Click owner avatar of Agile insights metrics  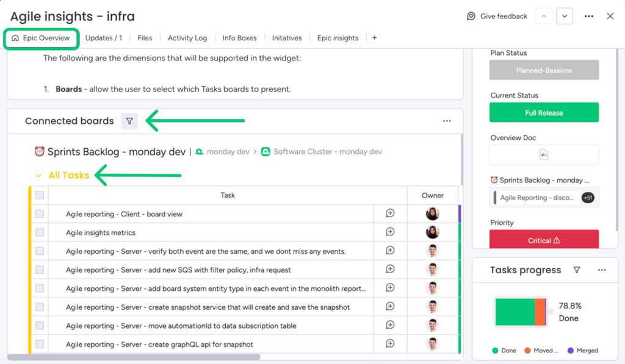point(433,232)
